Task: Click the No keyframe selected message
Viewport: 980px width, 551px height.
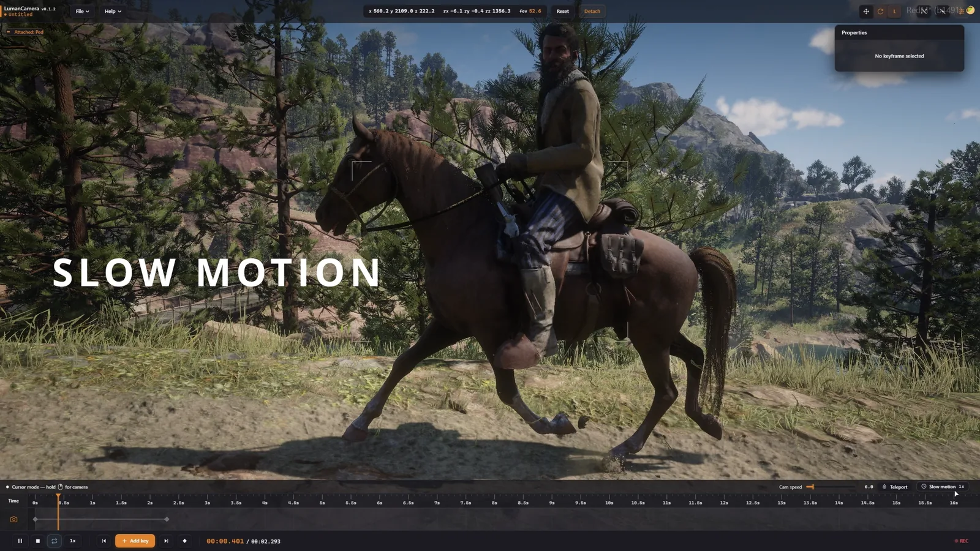Action: coord(899,56)
